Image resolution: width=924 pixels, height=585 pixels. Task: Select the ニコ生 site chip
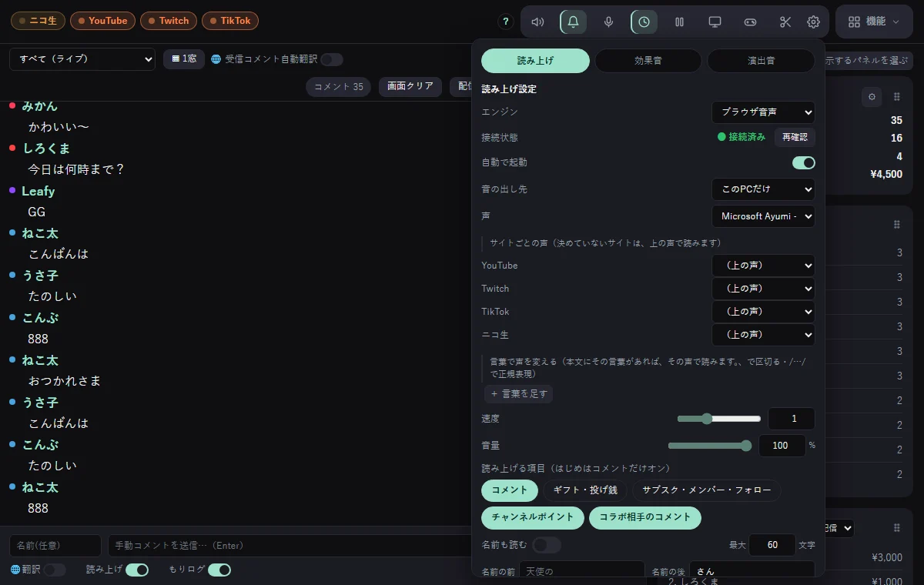point(38,21)
